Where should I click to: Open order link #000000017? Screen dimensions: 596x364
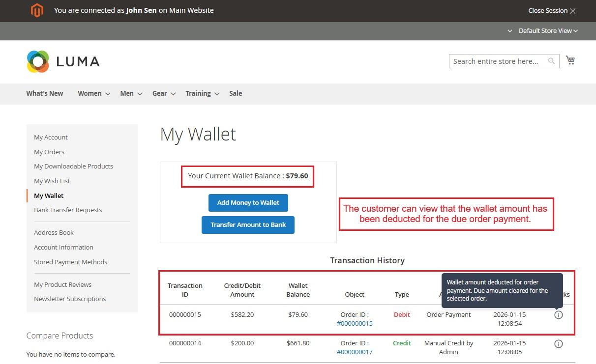[355, 352]
